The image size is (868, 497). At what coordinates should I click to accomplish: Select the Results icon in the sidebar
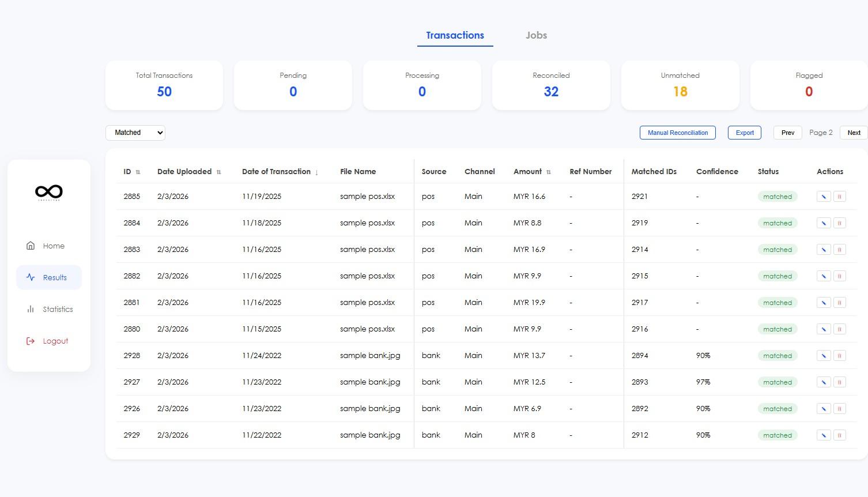31,277
